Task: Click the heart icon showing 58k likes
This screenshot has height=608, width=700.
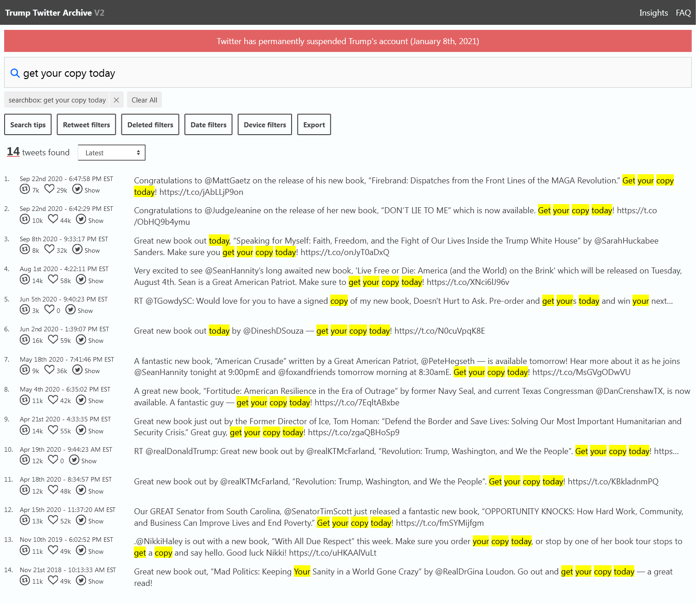Action: 53,279
